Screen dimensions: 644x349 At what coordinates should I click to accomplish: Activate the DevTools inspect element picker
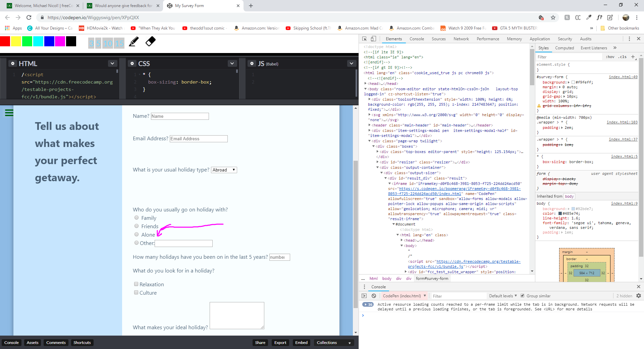click(365, 39)
